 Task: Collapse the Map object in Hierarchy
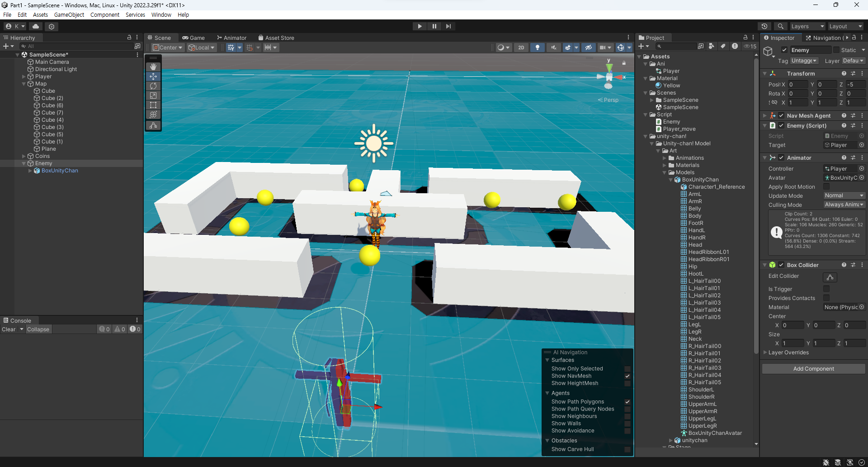tap(24, 84)
